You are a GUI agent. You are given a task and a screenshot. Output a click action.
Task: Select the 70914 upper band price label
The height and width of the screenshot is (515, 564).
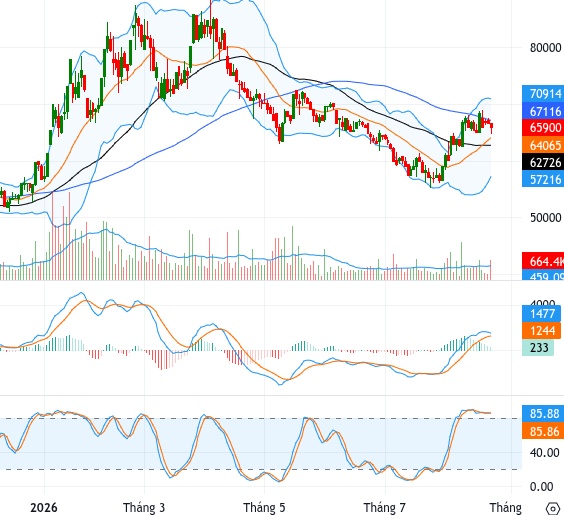543,94
